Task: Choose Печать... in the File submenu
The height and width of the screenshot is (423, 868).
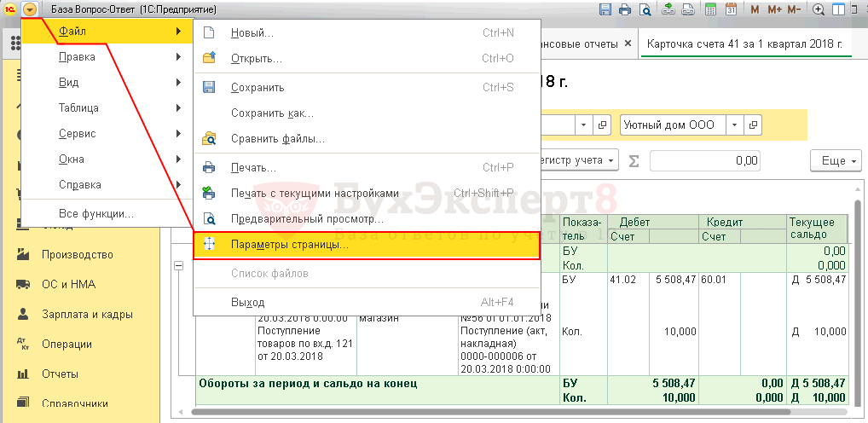Action: tap(367, 167)
